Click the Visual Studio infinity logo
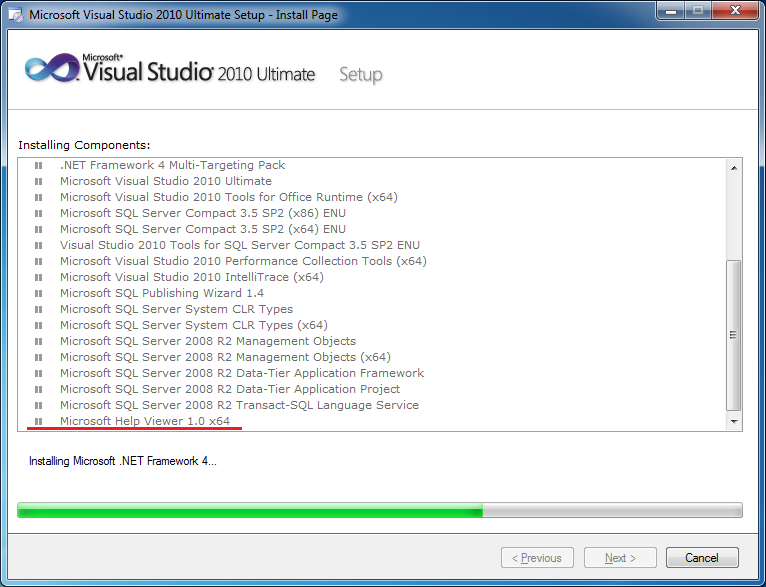 click(x=52, y=67)
